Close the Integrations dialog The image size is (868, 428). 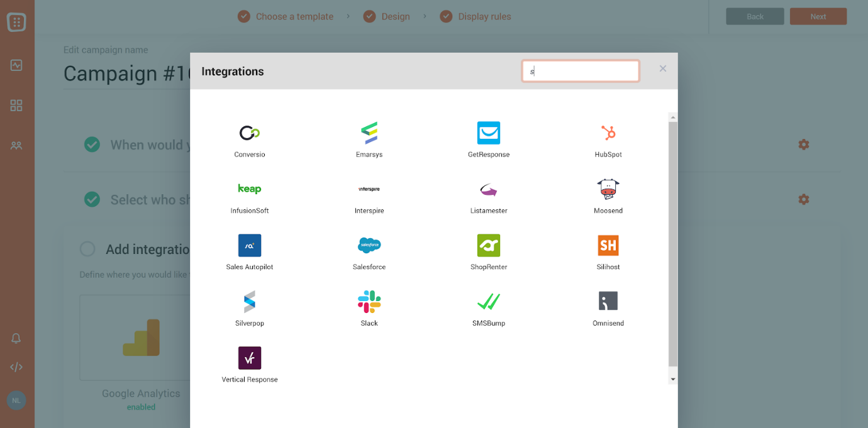click(x=663, y=69)
